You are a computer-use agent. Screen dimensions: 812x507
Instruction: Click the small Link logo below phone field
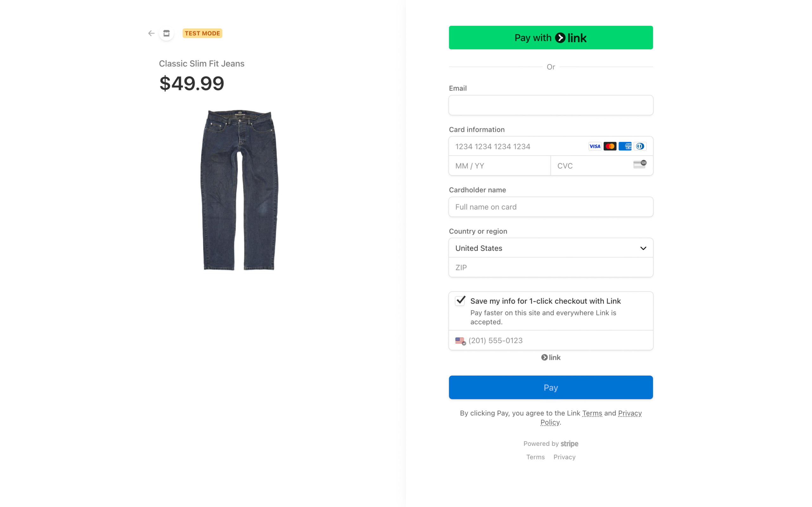[551, 357]
